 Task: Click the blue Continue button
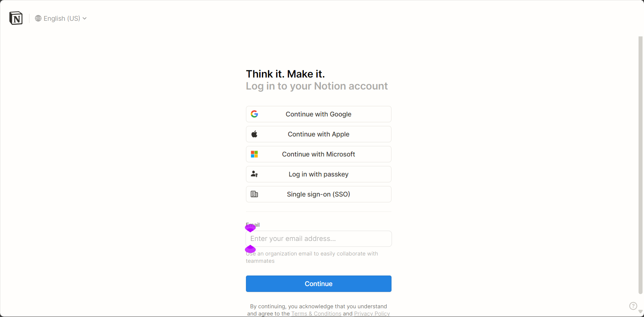coord(319,284)
